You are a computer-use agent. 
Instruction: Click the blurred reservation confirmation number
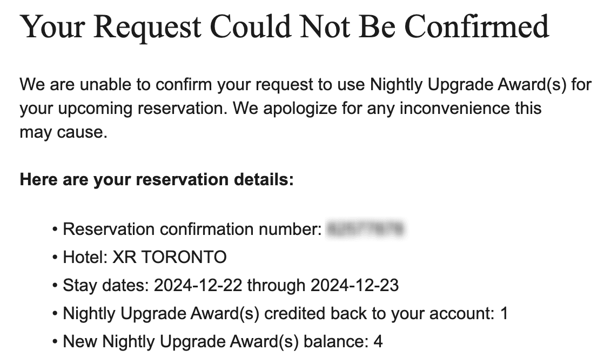click(366, 229)
